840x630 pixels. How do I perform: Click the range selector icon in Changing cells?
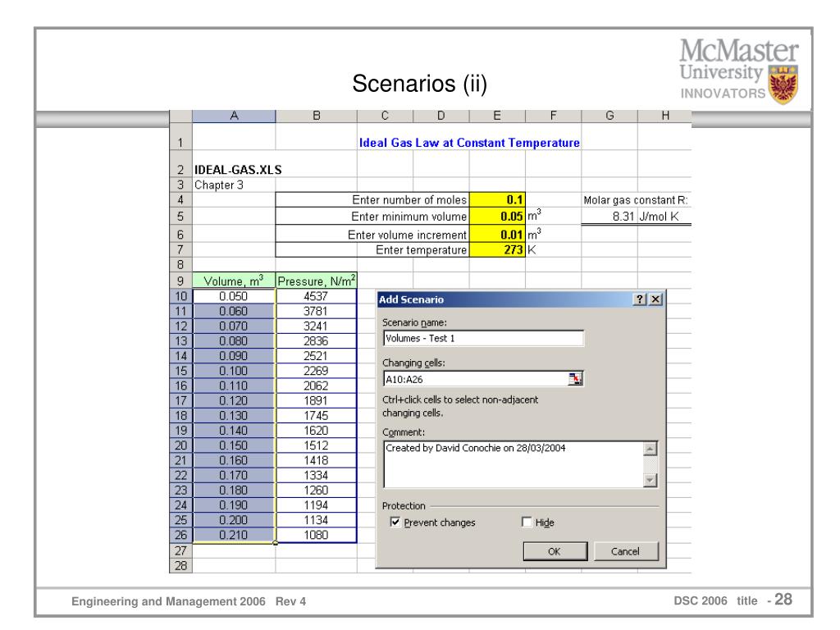(x=575, y=379)
